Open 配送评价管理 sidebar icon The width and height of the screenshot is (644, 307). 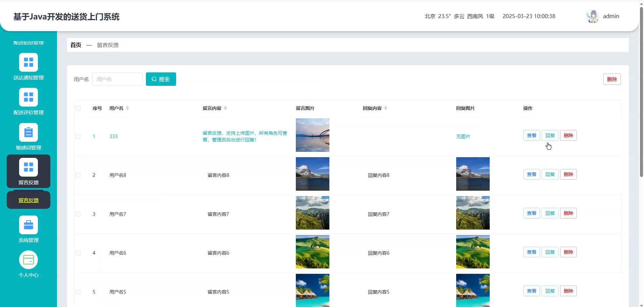[x=29, y=97]
